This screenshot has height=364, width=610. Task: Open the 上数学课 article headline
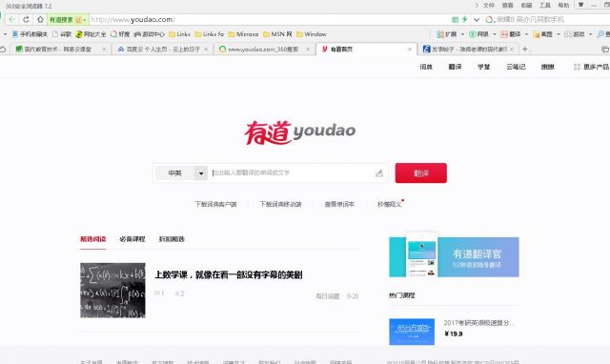click(x=229, y=275)
